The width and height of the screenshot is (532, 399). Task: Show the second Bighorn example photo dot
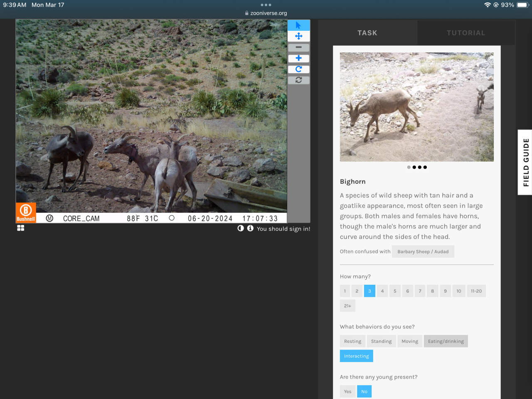(x=414, y=167)
